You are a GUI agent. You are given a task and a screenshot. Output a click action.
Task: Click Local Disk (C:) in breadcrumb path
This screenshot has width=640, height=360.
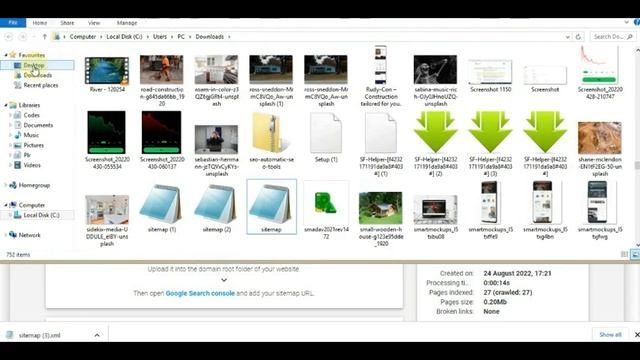tap(124, 37)
